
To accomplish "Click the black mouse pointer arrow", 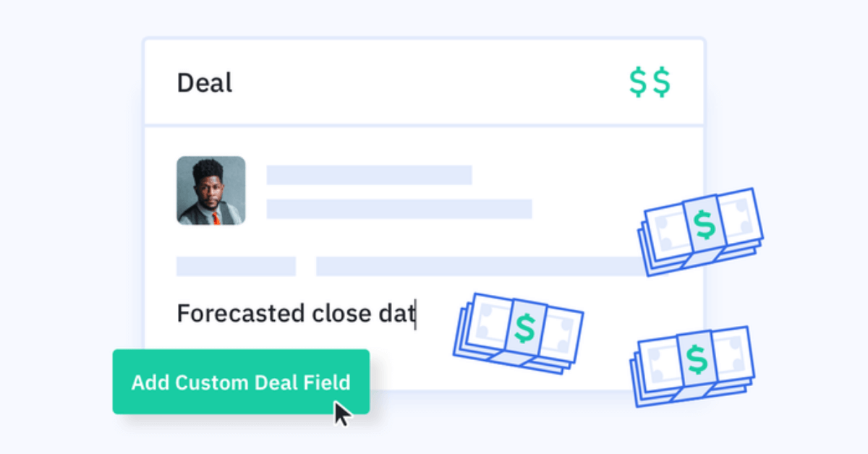I will (342, 414).
